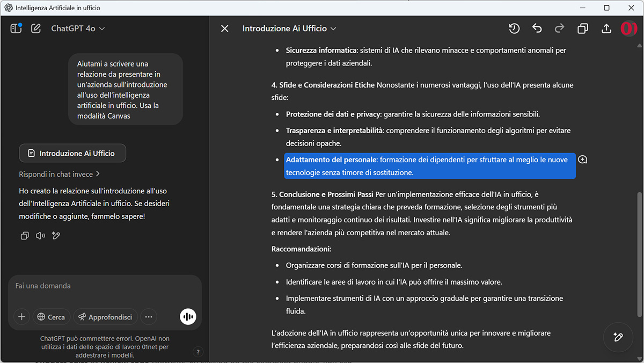Undo the last canvas edit
Image resolution: width=644 pixels, height=363 pixels.
537,28
